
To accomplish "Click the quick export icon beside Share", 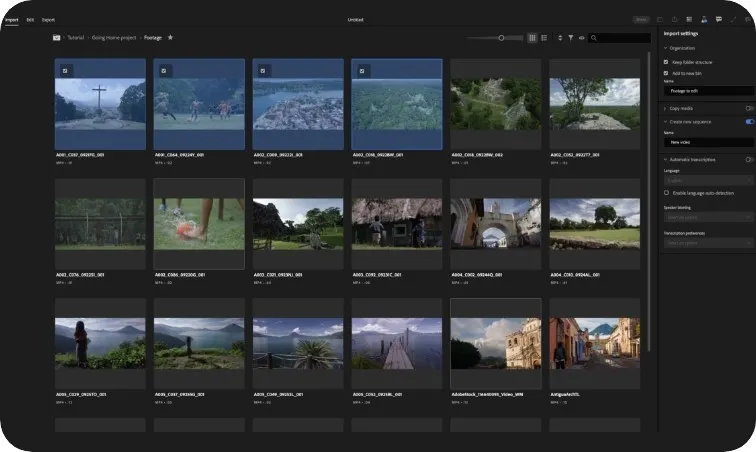I will pos(660,19).
